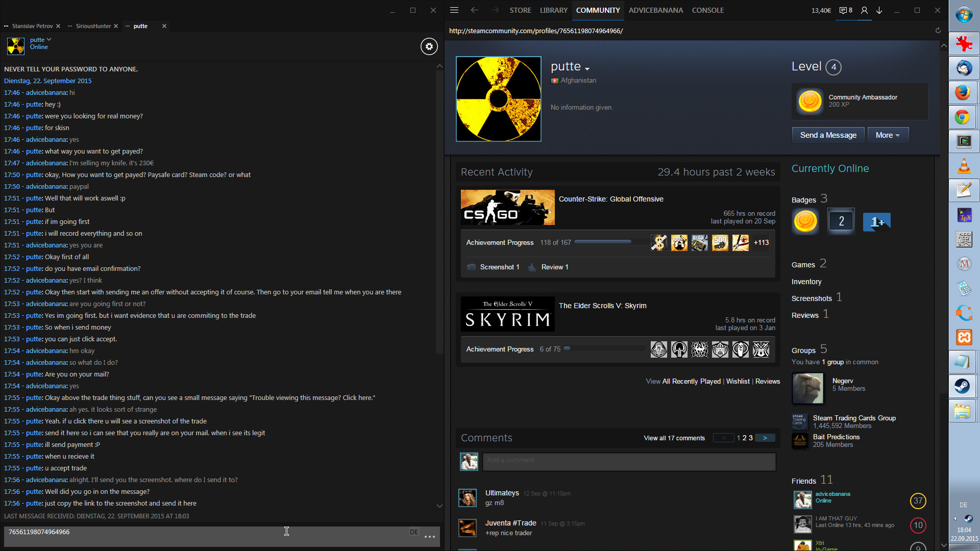The image size is (980, 551).
Task: Open the notifications inbox showing 8
Action: [846, 10]
